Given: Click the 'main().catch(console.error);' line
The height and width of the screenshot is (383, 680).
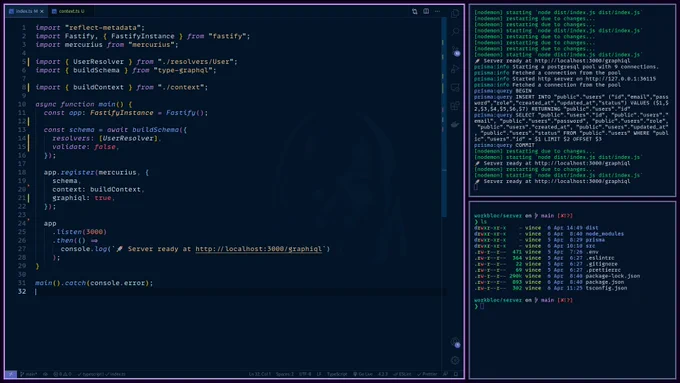Looking at the screenshot, I should pos(94,283).
